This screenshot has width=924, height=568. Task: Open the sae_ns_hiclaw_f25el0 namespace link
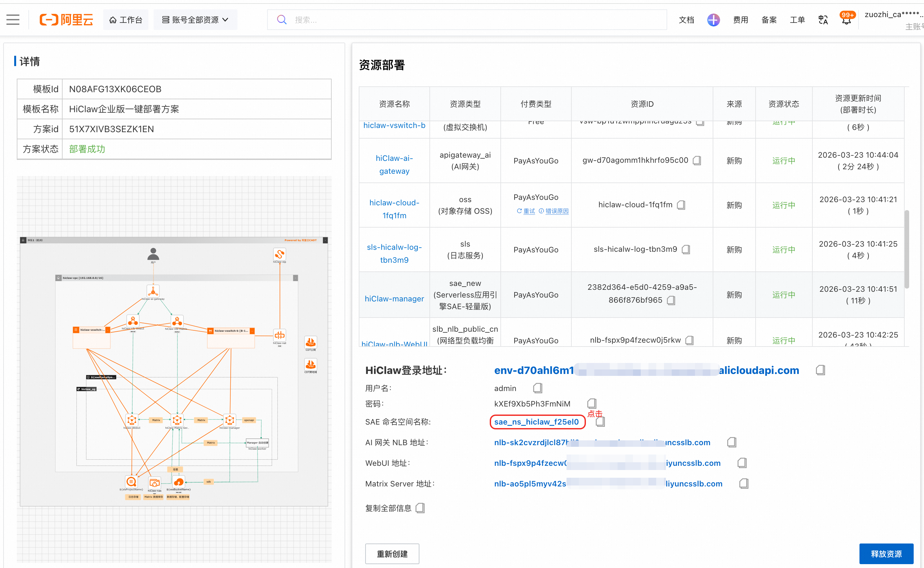(537, 422)
